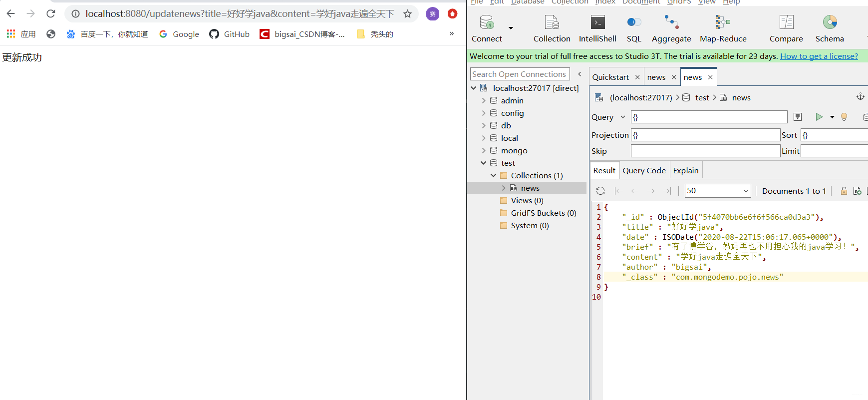Expand the db database node
This screenshot has height=400, width=868.
click(483, 125)
